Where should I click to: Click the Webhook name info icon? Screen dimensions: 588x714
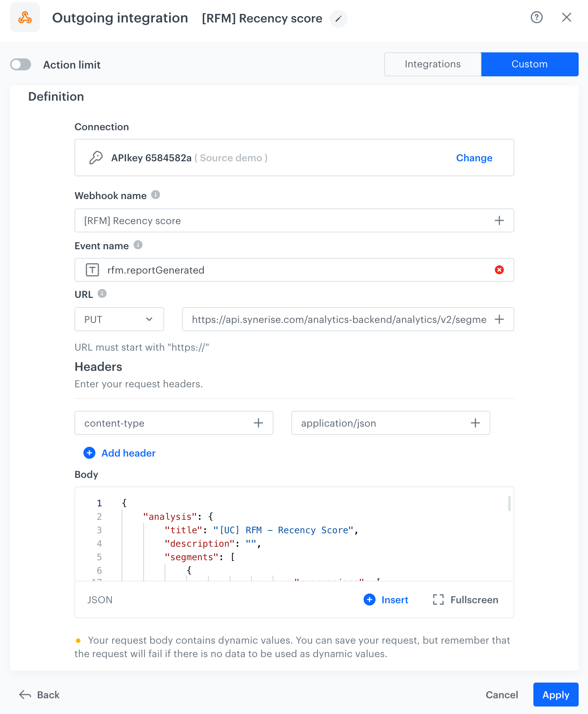tap(156, 195)
